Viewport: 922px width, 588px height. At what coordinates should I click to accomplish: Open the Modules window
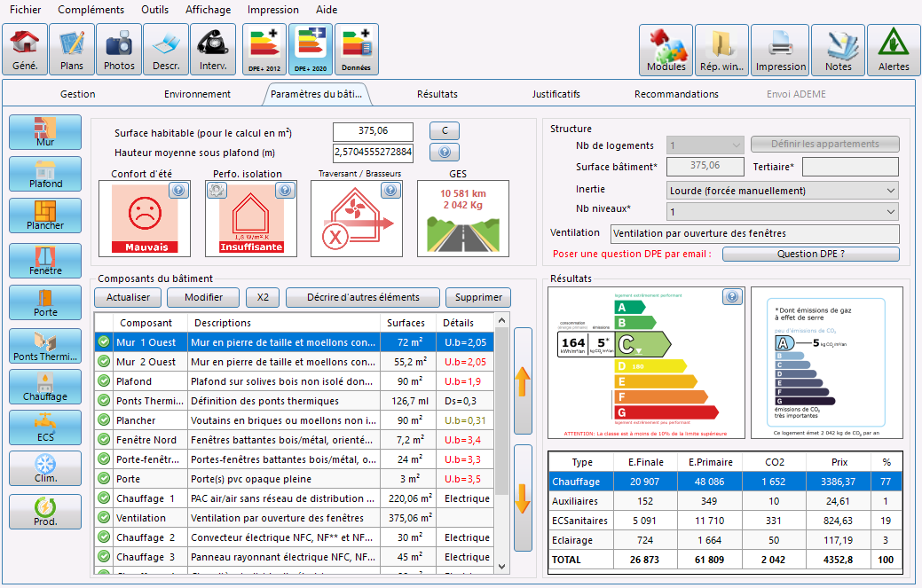coord(666,49)
